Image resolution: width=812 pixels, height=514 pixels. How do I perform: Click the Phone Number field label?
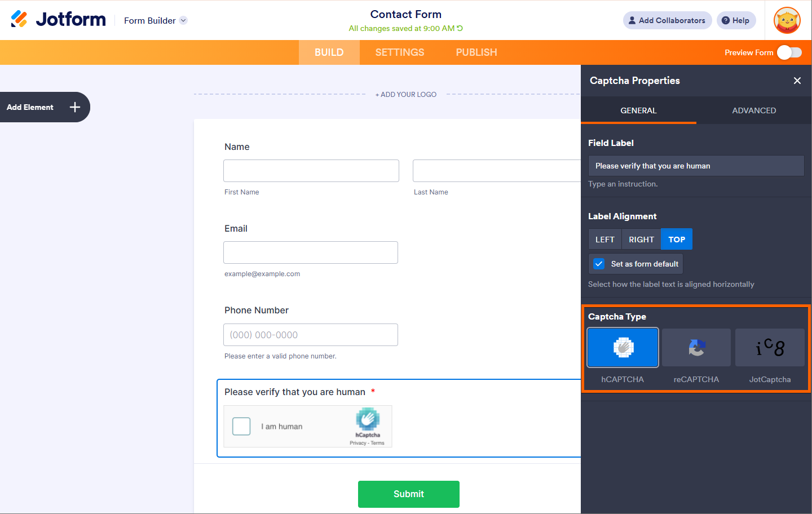257,310
